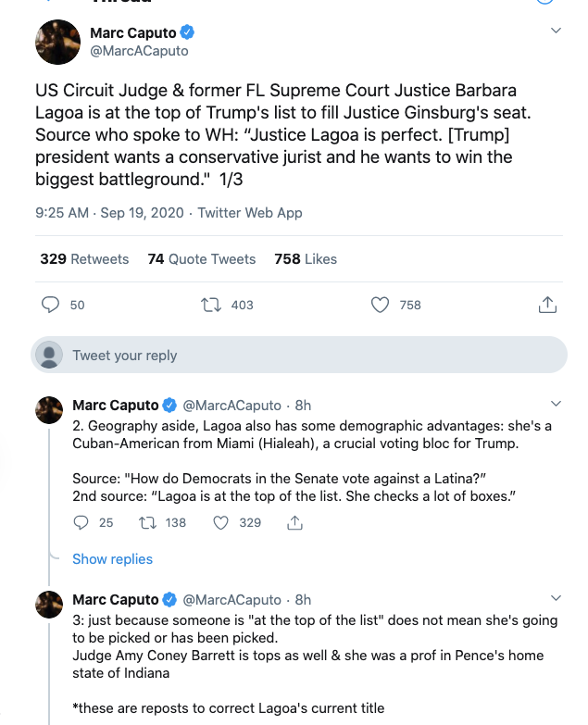Expand options chevron on the second tweet

point(556,405)
